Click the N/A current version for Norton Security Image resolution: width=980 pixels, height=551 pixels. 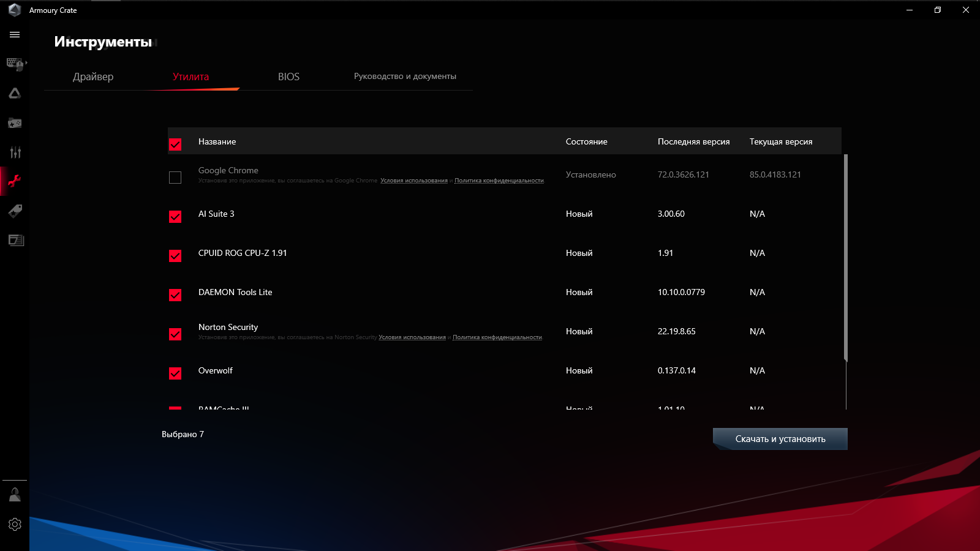tap(757, 331)
